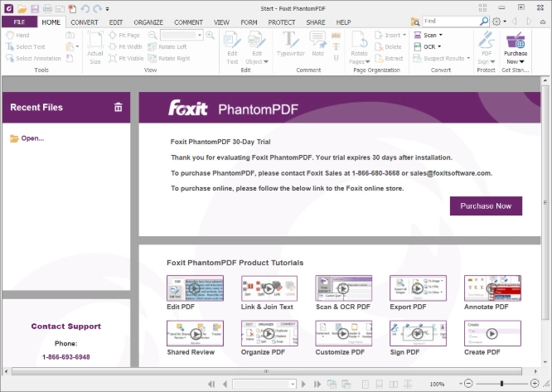Switch to the CONVERT tab

pos(85,22)
